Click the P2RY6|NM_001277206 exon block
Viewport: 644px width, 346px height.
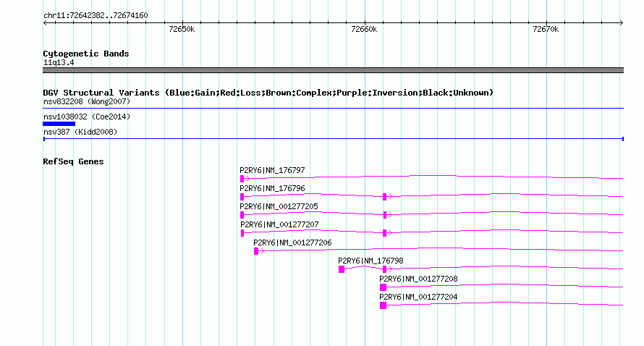[x=256, y=251]
